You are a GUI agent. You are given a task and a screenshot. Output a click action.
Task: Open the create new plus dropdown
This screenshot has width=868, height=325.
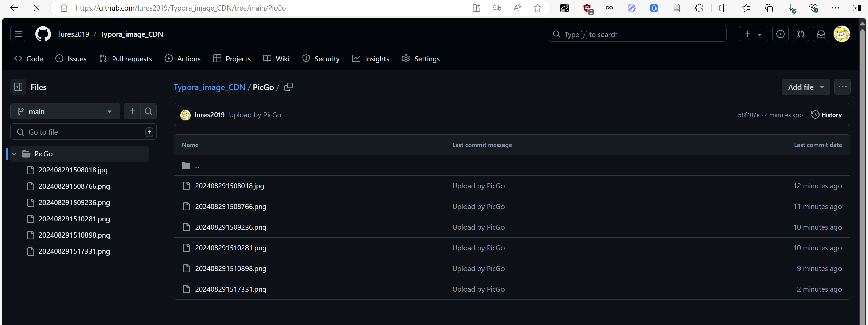point(753,34)
